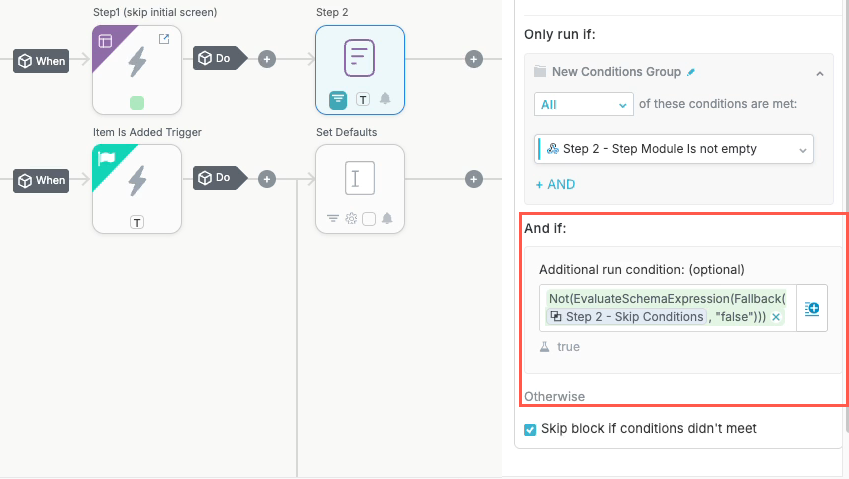Click the + AND link
The image size is (849, 479).
[555, 184]
